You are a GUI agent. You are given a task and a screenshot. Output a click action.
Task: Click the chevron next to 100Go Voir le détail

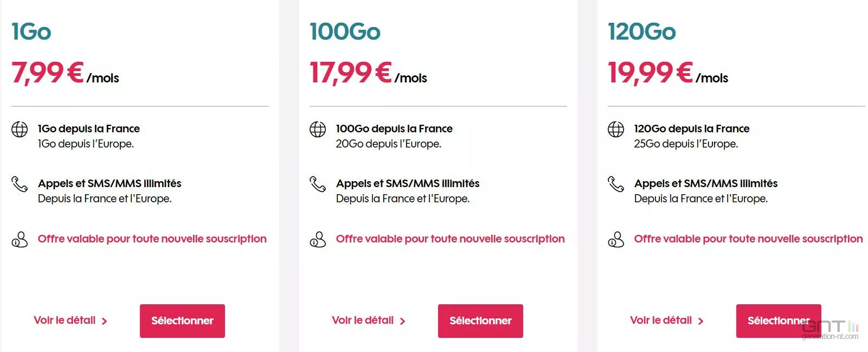tap(403, 321)
